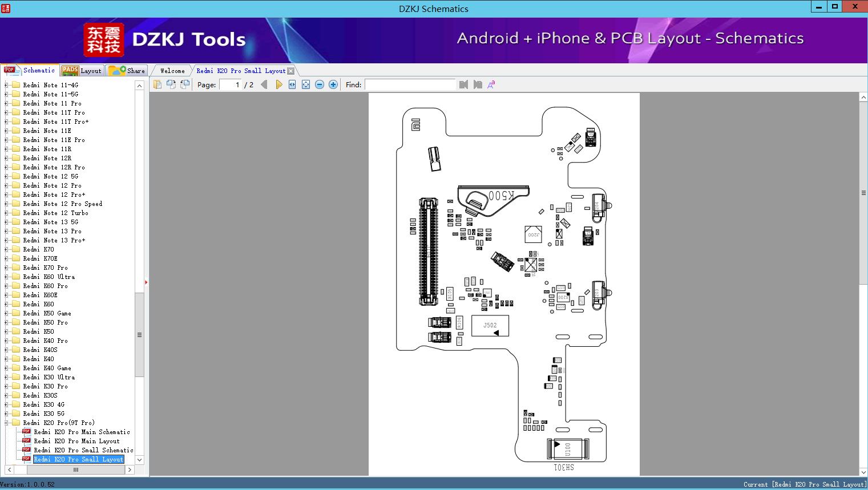Click the page number input field
Viewport: 868px width, 490px height.
(230, 84)
